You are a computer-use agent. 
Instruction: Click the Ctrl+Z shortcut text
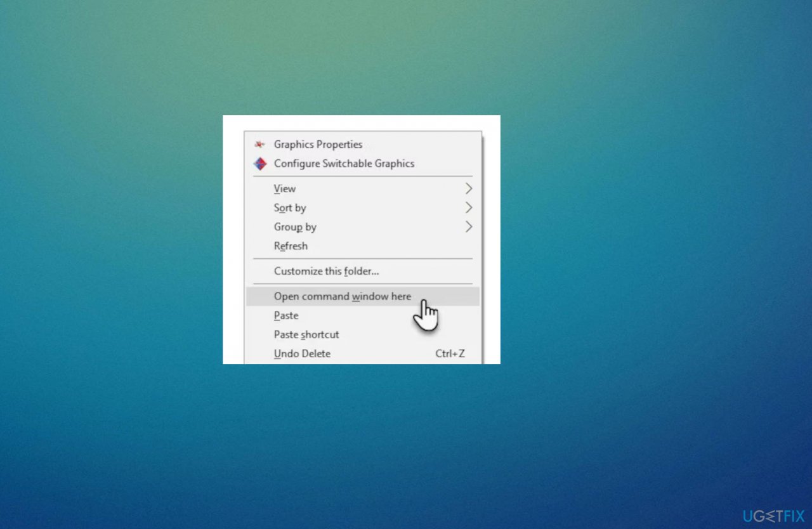pyautogui.click(x=450, y=354)
